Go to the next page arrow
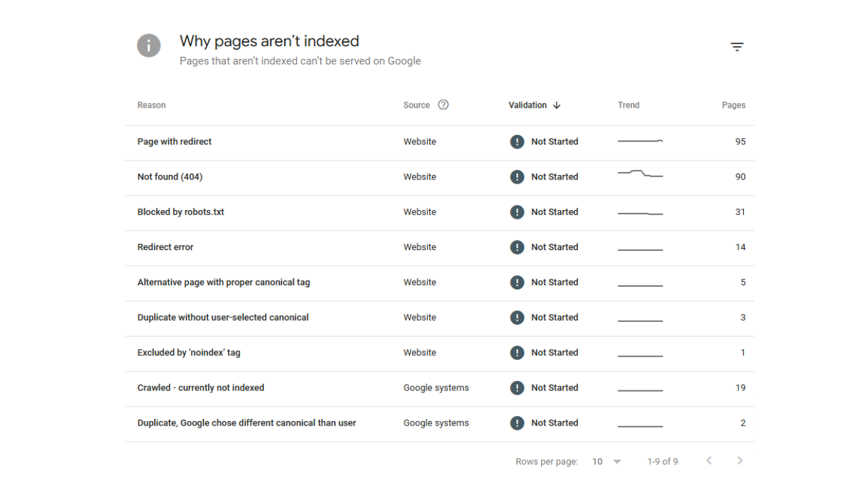The height and width of the screenshot is (488, 868). [740, 461]
